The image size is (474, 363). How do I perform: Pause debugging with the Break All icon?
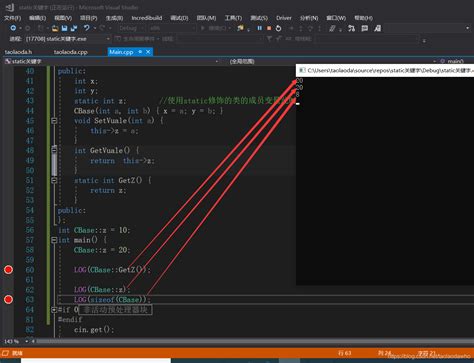click(x=259, y=28)
